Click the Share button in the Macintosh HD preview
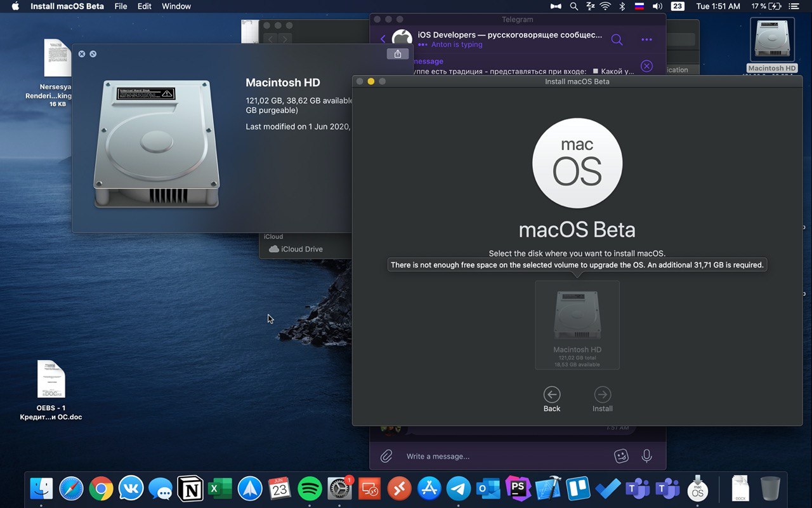The width and height of the screenshot is (812, 508). coord(398,54)
